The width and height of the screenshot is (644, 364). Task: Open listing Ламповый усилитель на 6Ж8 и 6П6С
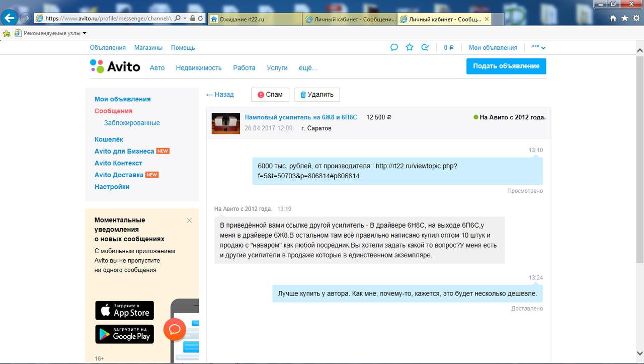point(301,117)
